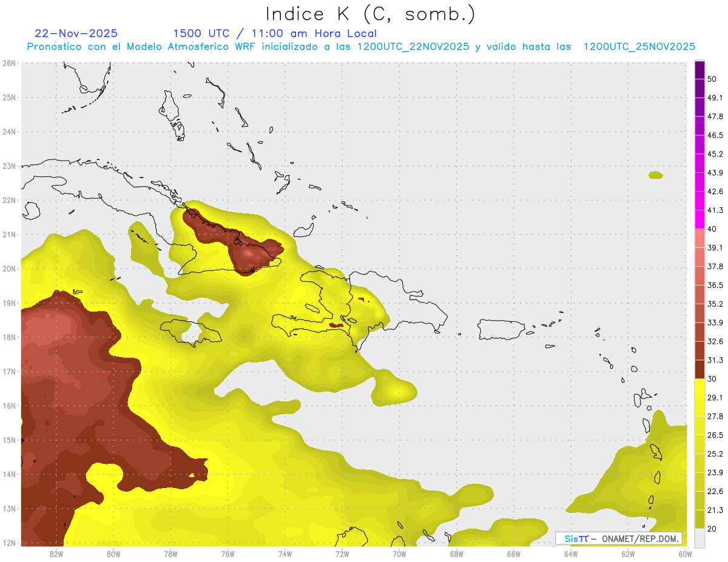Click the latitude label "16N"
The image size is (728, 562).
click(x=9, y=406)
